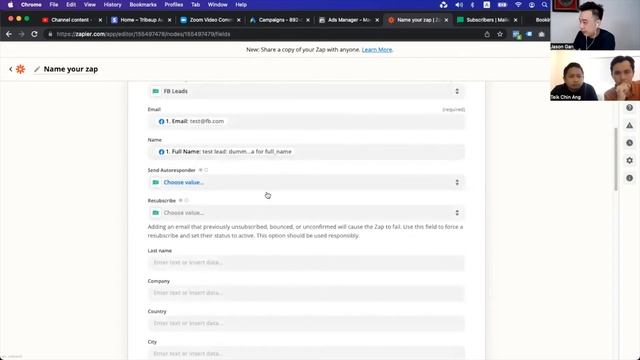Follow the Learn More link
Image resolution: width=640 pixels, height=360 pixels.
377,50
